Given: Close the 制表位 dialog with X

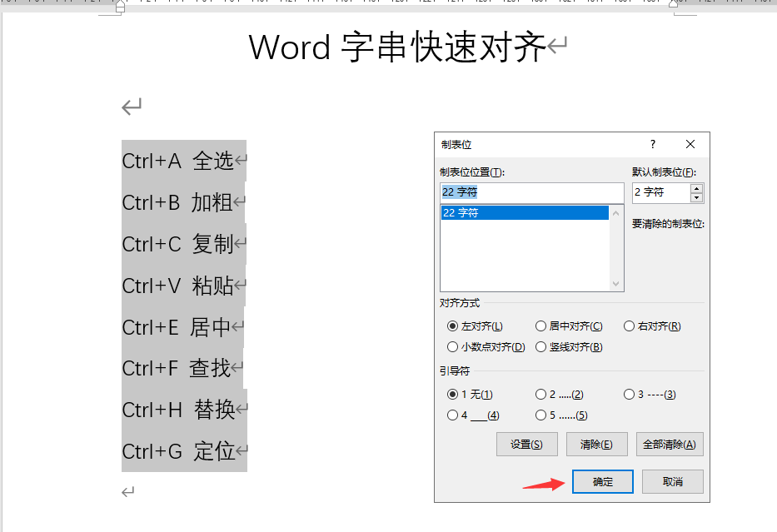Looking at the screenshot, I should [x=690, y=144].
